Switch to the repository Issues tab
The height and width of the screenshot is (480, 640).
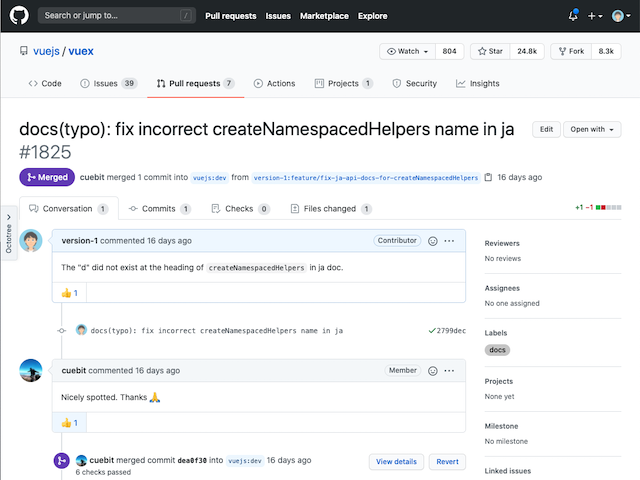tap(109, 83)
